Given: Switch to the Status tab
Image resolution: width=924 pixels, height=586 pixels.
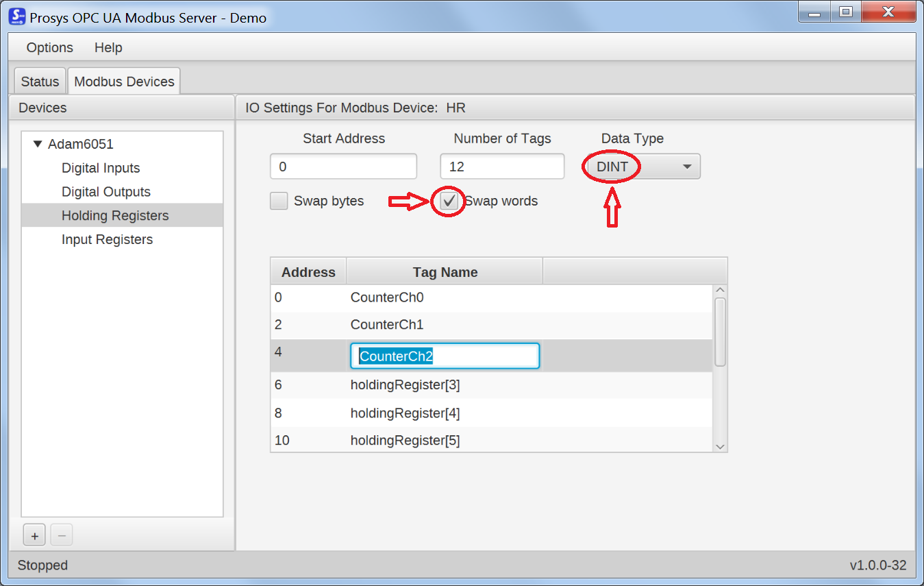Looking at the screenshot, I should [40, 81].
